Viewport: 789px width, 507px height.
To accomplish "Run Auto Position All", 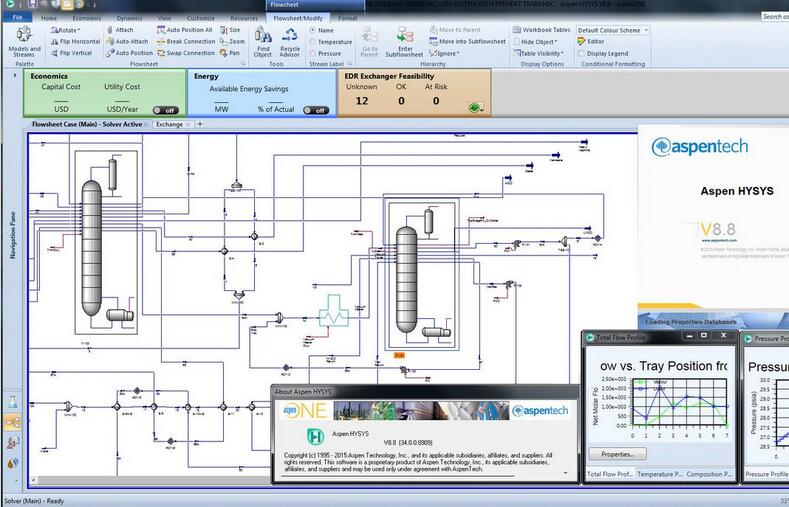I will pyautogui.click(x=185, y=30).
